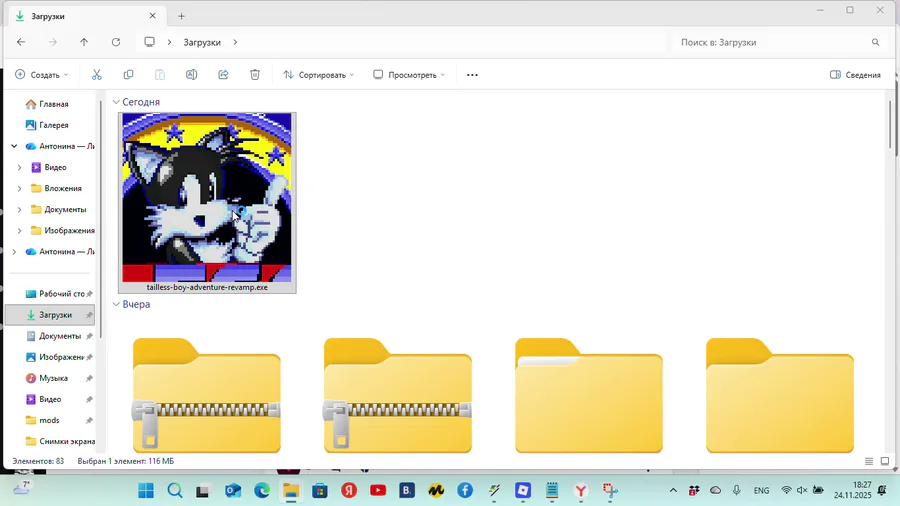
Task: Click the file list vertical scrollbar
Action: (890, 125)
